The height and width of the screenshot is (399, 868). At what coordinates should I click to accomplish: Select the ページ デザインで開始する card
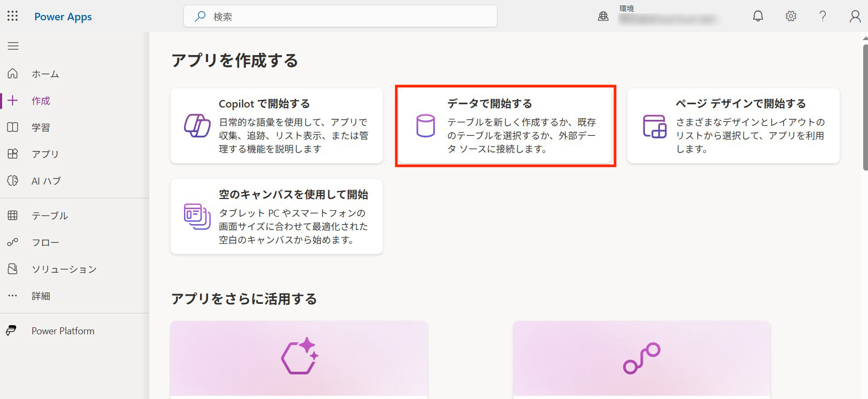coord(733,126)
